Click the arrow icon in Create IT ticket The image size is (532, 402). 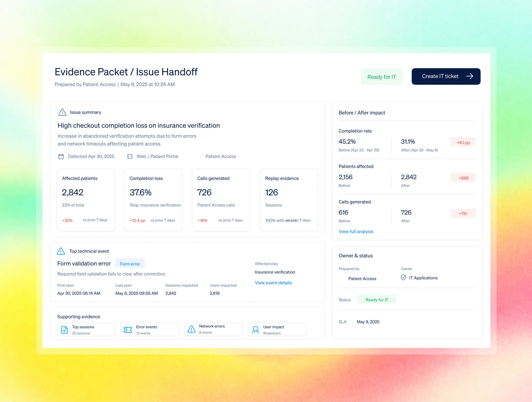coord(469,76)
